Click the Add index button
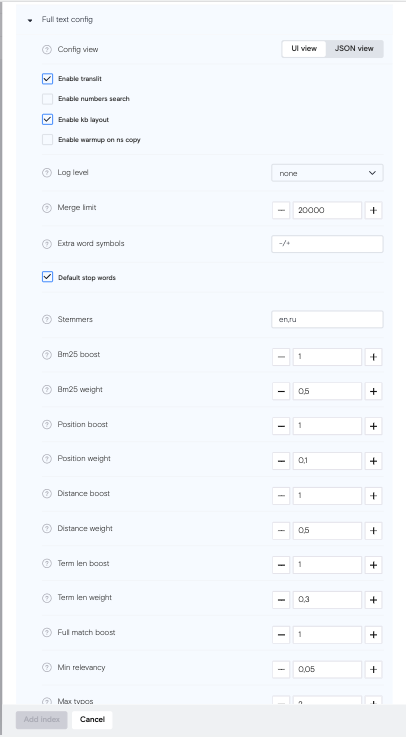 (x=42, y=720)
